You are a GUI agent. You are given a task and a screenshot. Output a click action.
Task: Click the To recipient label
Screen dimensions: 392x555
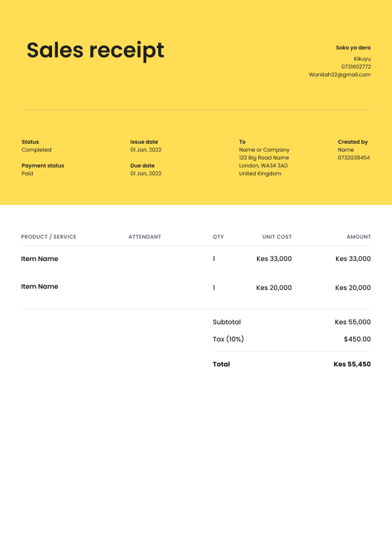[x=242, y=142]
